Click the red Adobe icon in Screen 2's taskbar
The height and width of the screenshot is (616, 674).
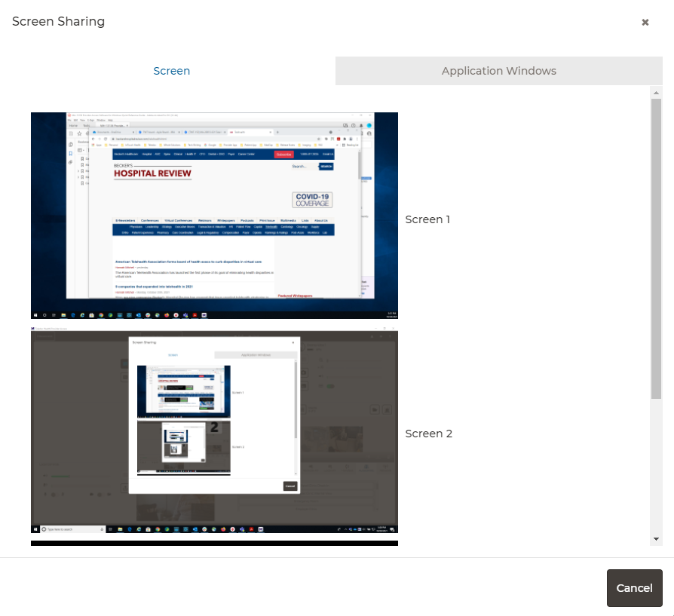click(x=251, y=529)
